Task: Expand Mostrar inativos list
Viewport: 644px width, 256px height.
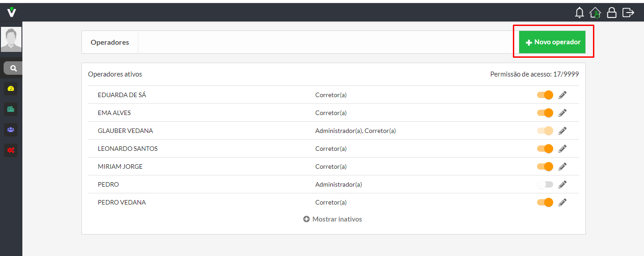Action: (x=333, y=219)
